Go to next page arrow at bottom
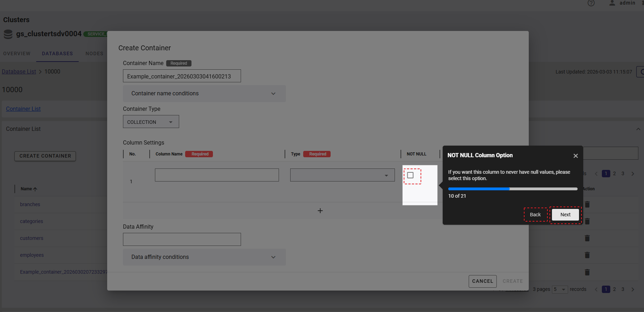The image size is (644, 312). click(x=633, y=289)
